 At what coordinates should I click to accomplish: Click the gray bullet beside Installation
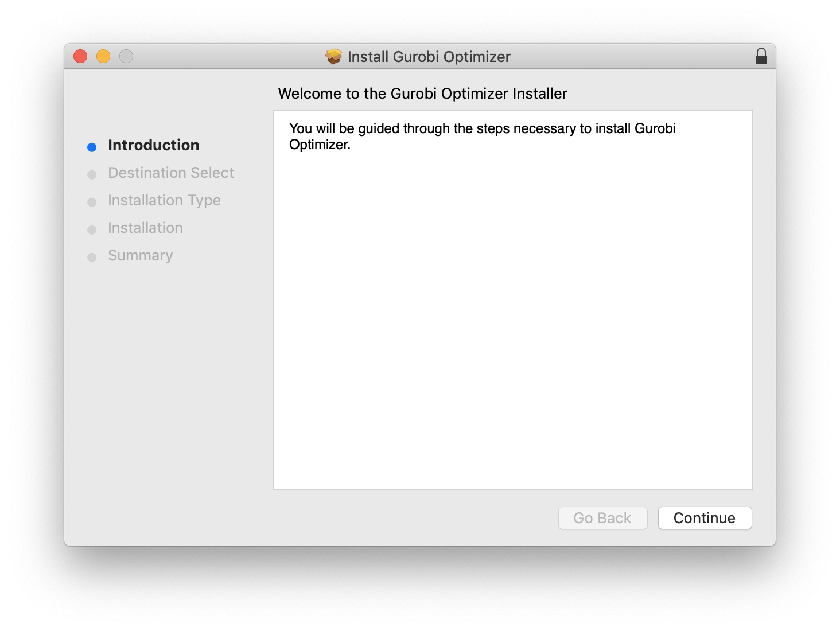pos(92,230)
